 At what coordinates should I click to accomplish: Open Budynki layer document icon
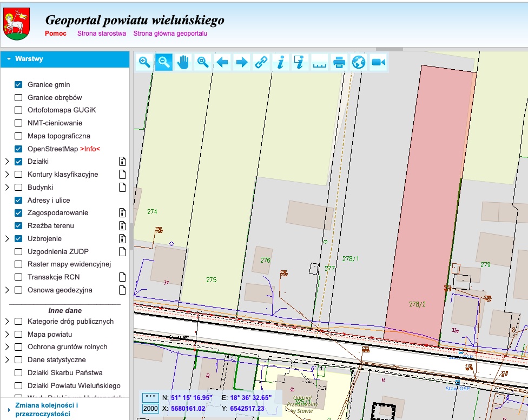(x=123, y=187)
